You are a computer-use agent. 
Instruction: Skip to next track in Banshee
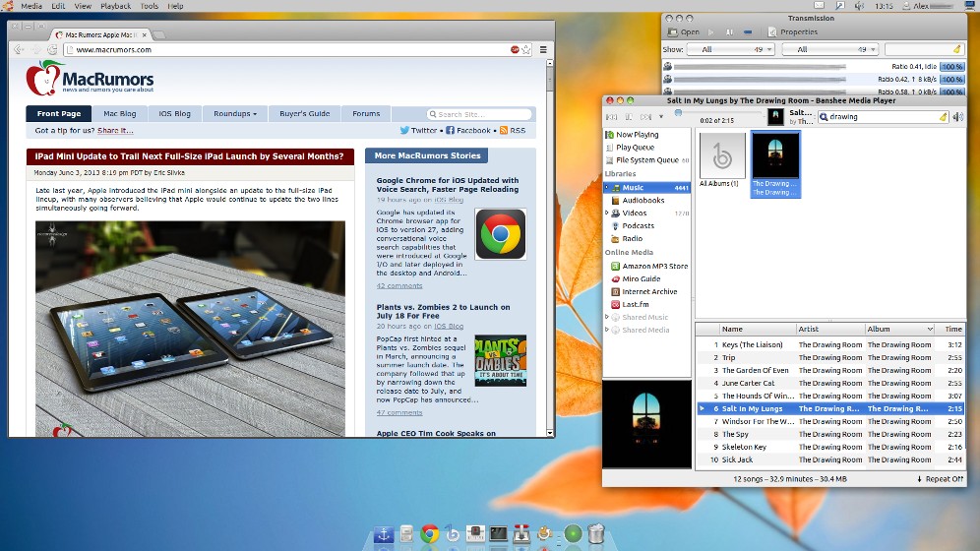(x=645, y=117)
